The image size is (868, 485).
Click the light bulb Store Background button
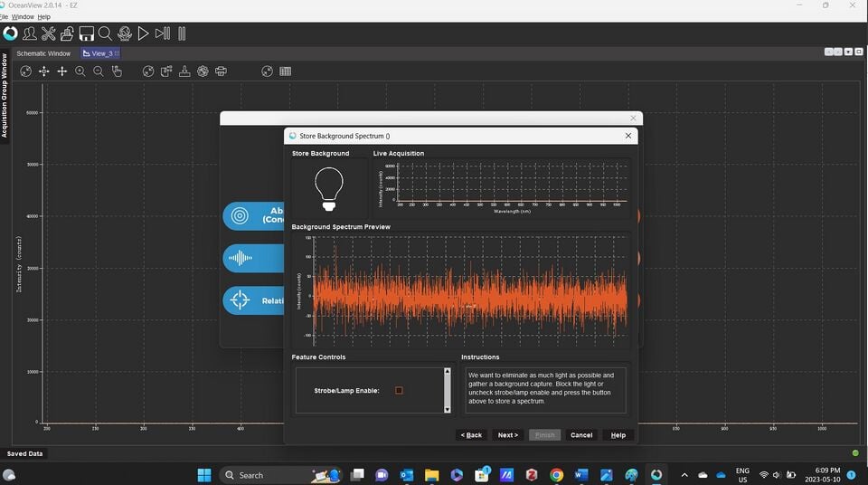click(x=329, y=189)
